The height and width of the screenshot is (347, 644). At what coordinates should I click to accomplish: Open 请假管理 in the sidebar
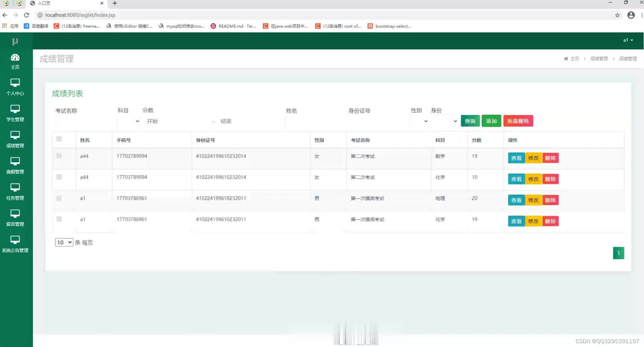pos(15,165)
